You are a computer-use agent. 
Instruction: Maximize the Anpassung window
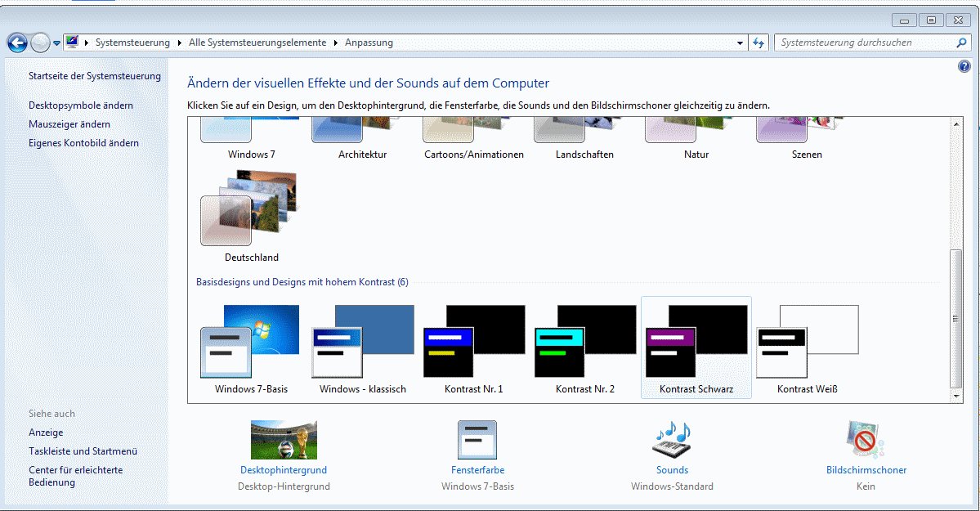point(931,20)
